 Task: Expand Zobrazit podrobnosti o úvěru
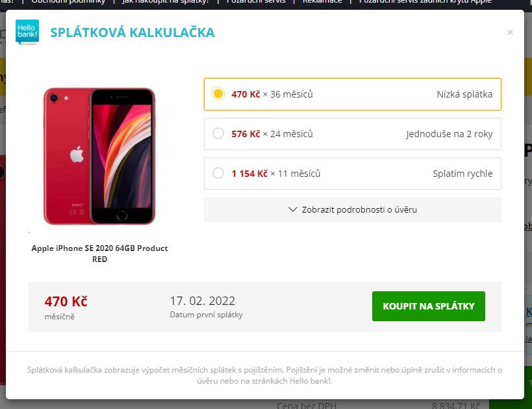pos(353,209)
